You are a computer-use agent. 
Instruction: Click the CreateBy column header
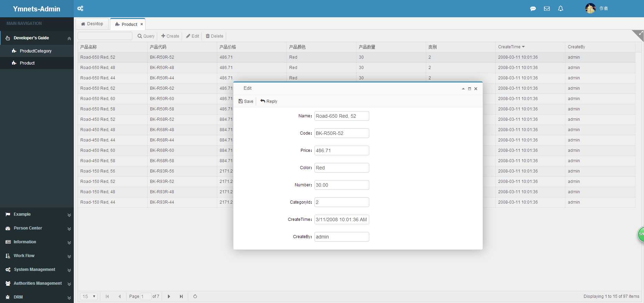tap(600, 47)
